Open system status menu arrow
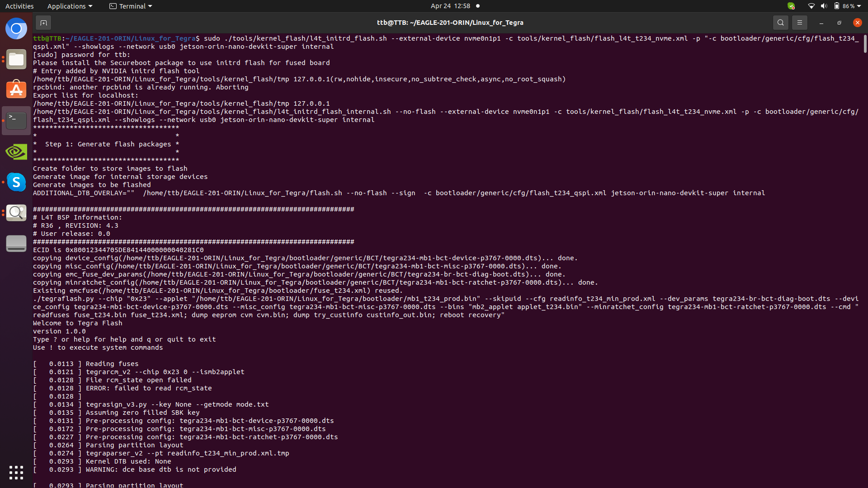868x488 pixels. 859,6
